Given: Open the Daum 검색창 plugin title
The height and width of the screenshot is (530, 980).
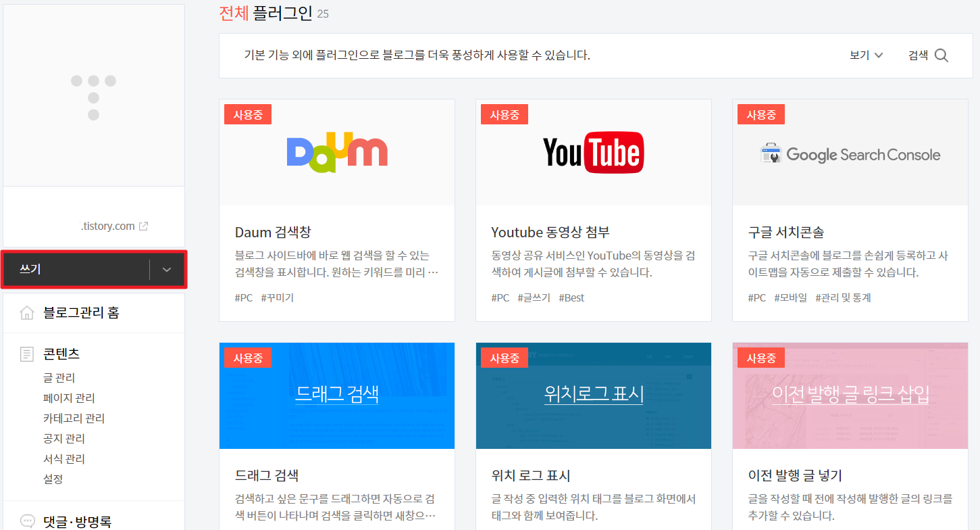Looking at the screenshot, I should click(274, 233).
